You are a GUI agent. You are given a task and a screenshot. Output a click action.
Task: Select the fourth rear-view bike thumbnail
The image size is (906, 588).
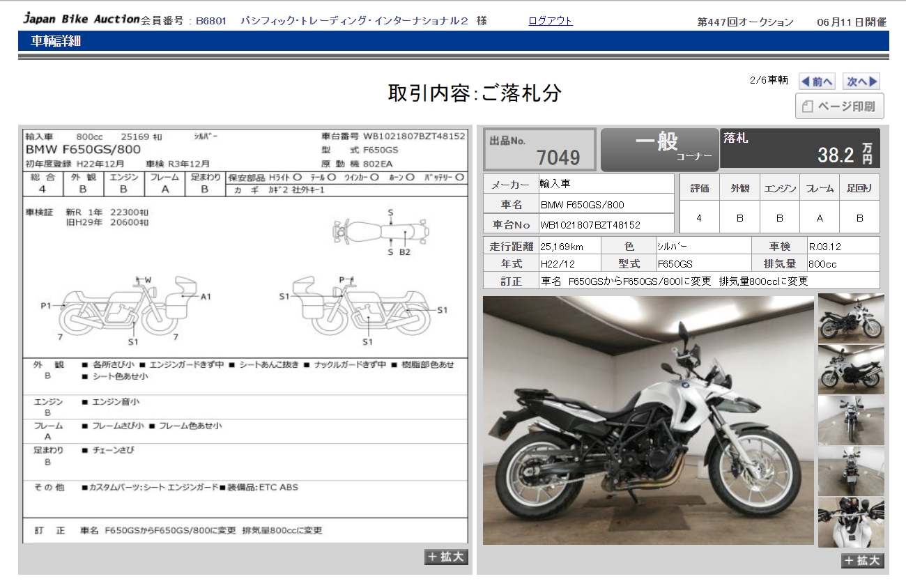851,471
